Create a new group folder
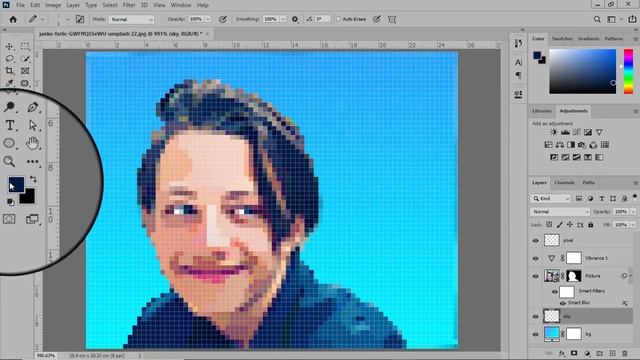The height and width of the screenshot is (360, 640). [x=600, y=353]
